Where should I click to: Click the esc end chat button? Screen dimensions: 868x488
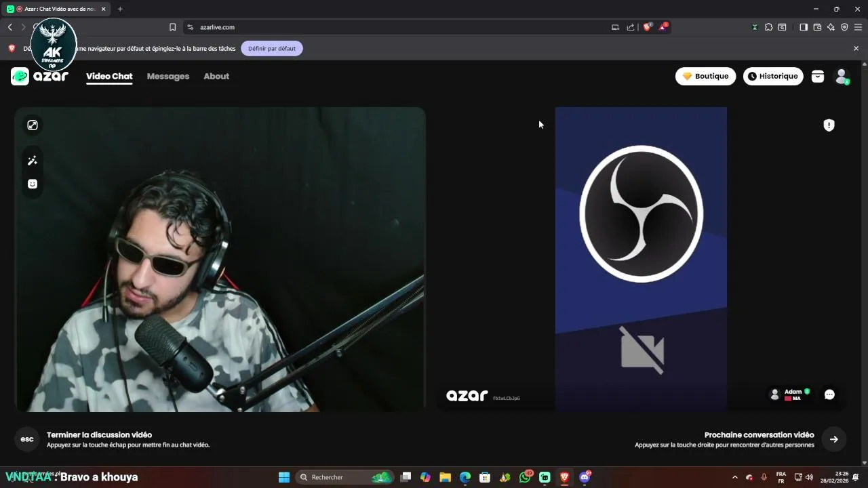coord(27,439)
